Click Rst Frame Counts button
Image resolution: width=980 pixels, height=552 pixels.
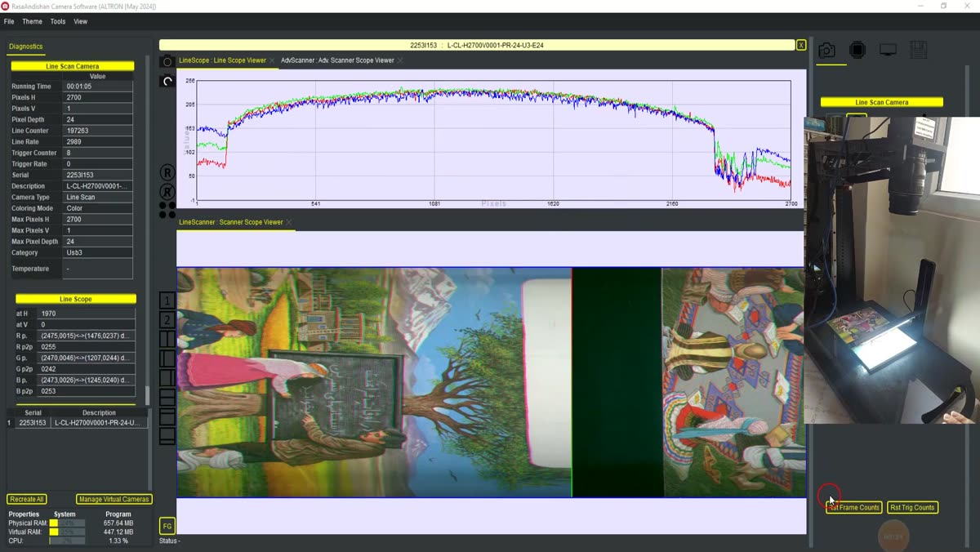[x=853, y=508]
